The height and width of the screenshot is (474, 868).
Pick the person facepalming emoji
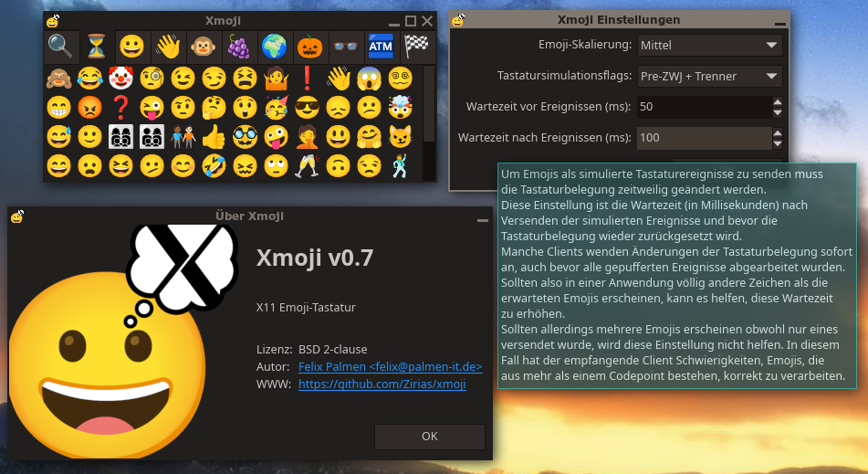click(x=308, y=136)
